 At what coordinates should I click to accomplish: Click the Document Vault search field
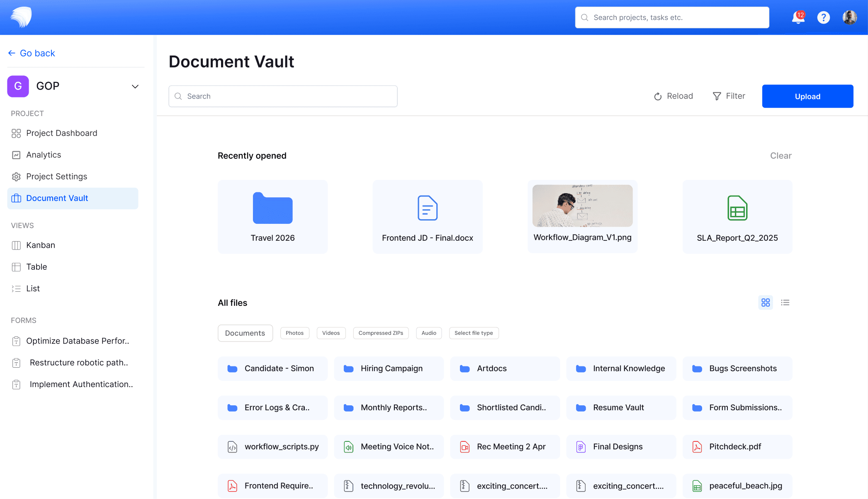(x=283, y=96)
